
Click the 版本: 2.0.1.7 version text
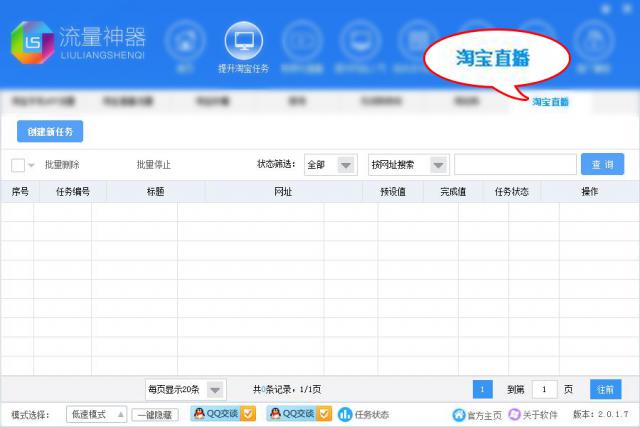click(601, 414)
